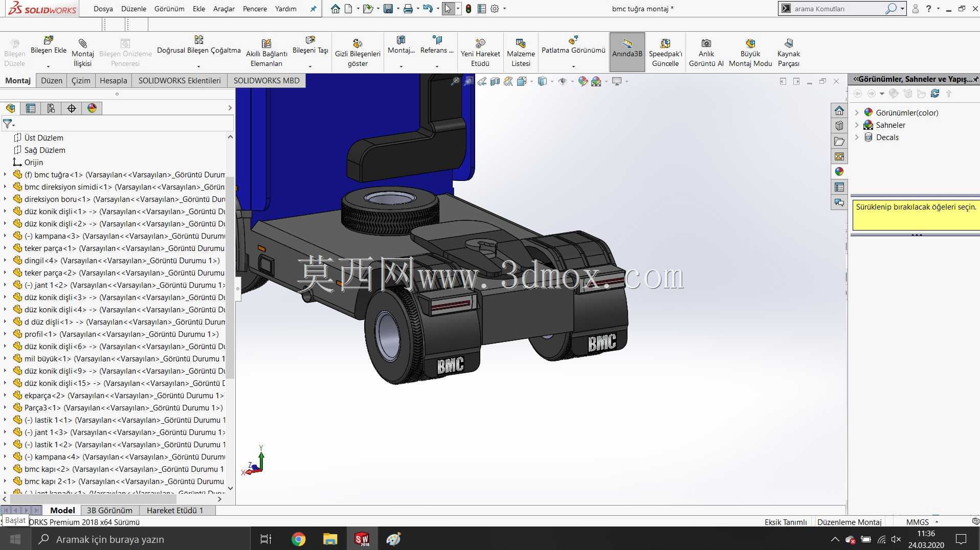Image resolution: width=980 pixels, height=550 pixels.
Task: Open the Referans ... dropdown arrow
Action: click(437, 66)
